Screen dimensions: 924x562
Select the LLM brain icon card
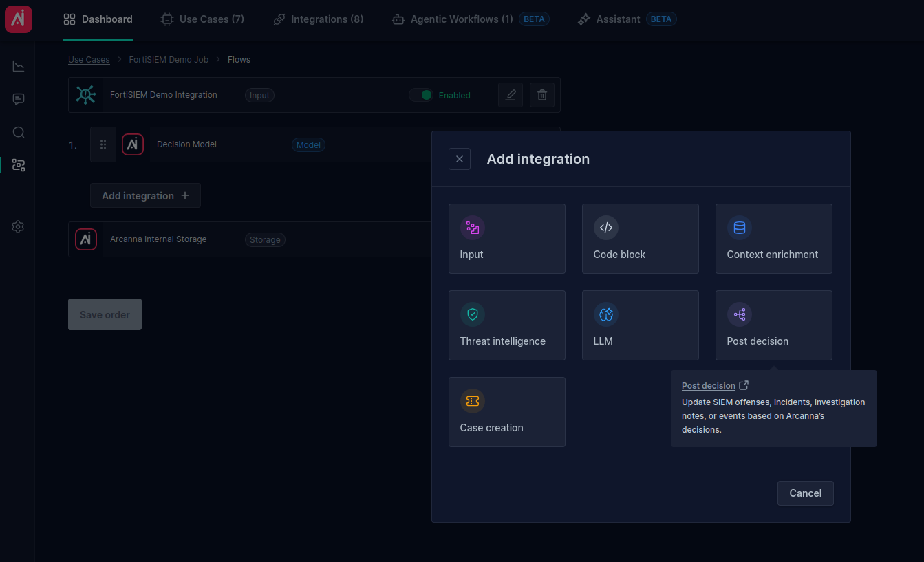point(641,325)
